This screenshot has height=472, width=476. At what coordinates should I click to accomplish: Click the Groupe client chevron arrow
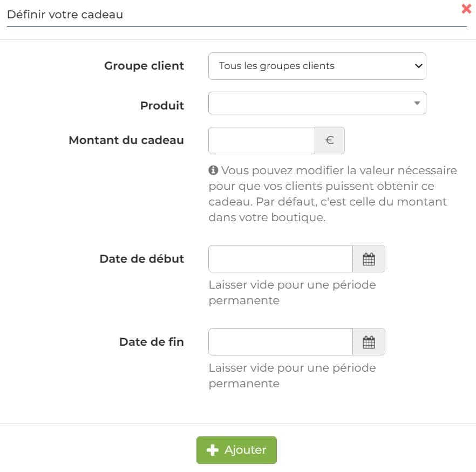pos(419,66)
